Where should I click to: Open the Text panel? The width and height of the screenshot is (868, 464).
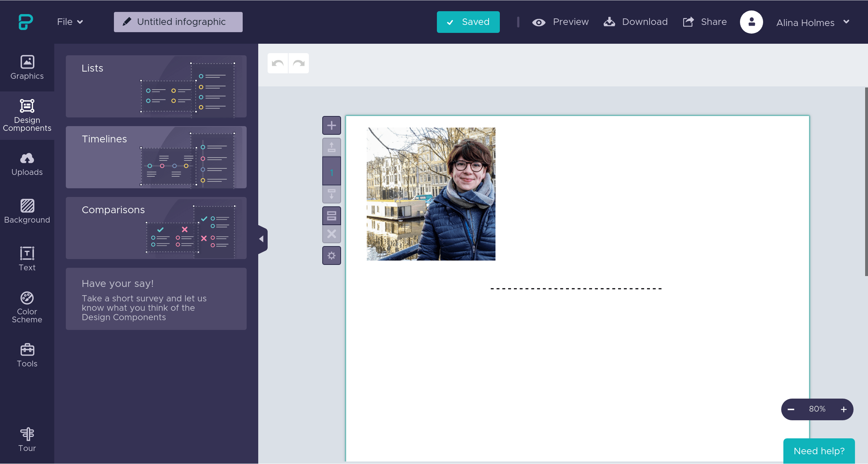[27, 259]
